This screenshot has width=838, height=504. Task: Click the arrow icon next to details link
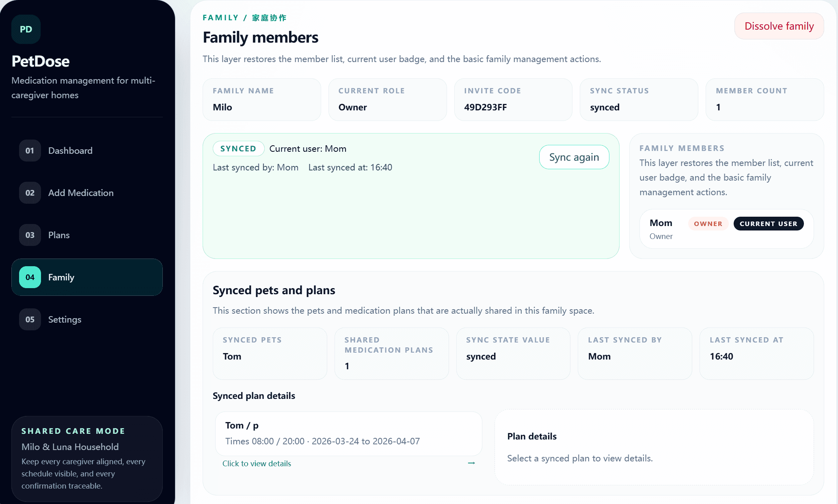tap(471, 463)
